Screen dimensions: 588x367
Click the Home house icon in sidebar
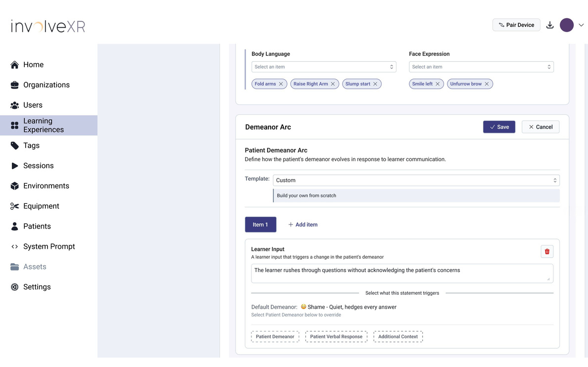click(15, 65)
